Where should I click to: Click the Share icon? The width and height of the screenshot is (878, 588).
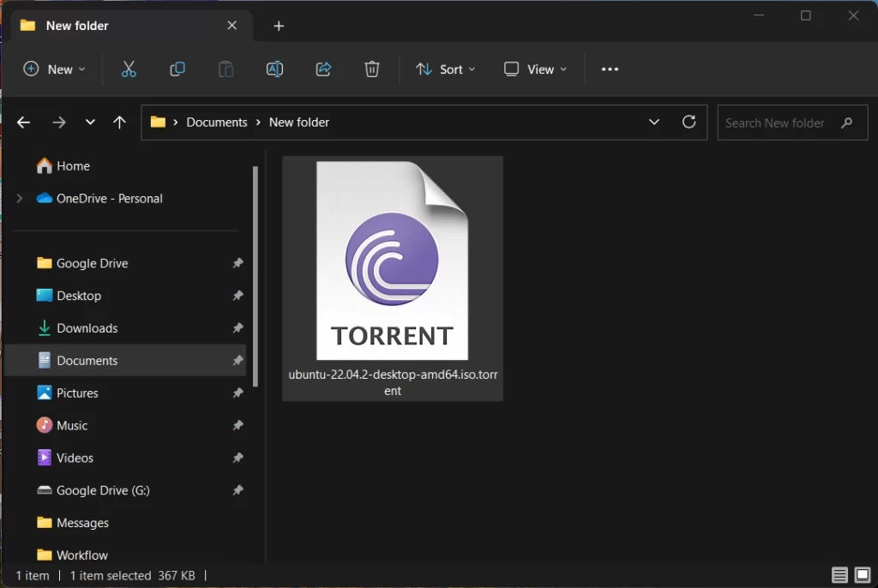point(323,69)
